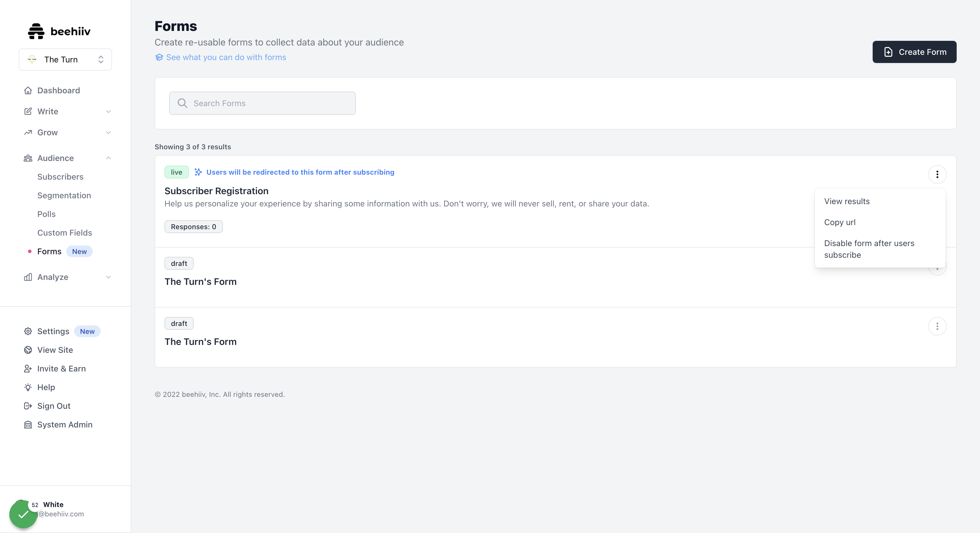Open Custom Fields in the sidebar
This screenshot has width=980, height=533.
65,233
